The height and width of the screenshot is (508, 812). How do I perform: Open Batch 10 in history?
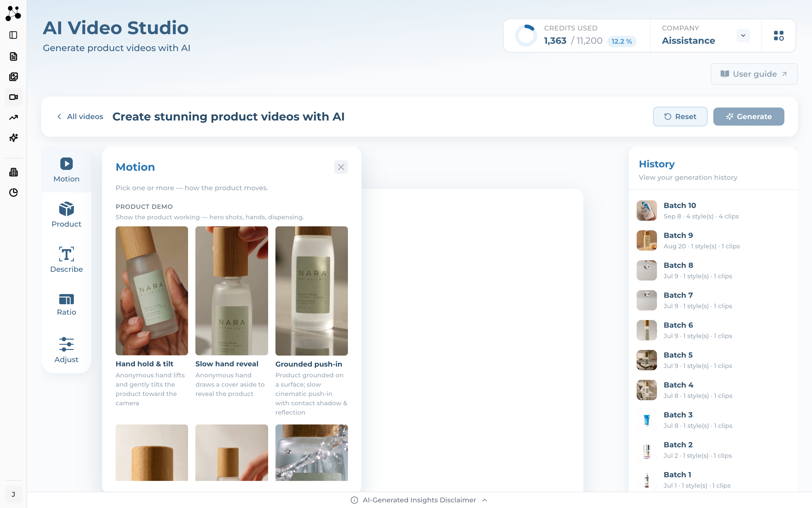tap(713, 211)
